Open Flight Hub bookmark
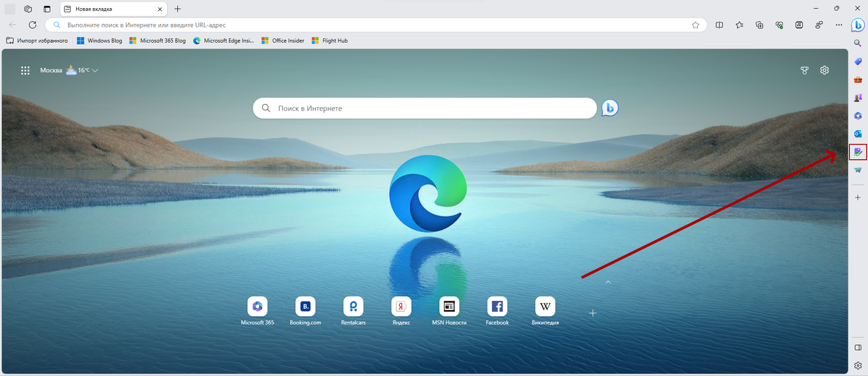The height and width of the screenshot is (376, 868). [x=329, y=40]
